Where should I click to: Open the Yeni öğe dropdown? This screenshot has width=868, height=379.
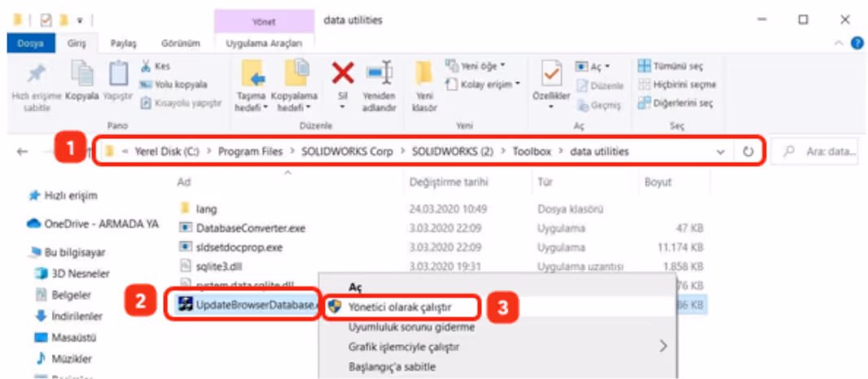pos(476,66)
